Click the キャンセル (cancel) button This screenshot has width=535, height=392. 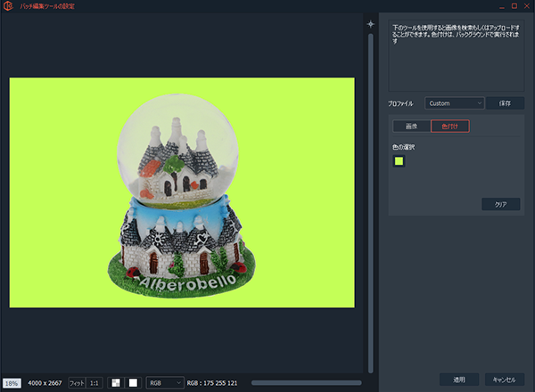coord(504,379)
